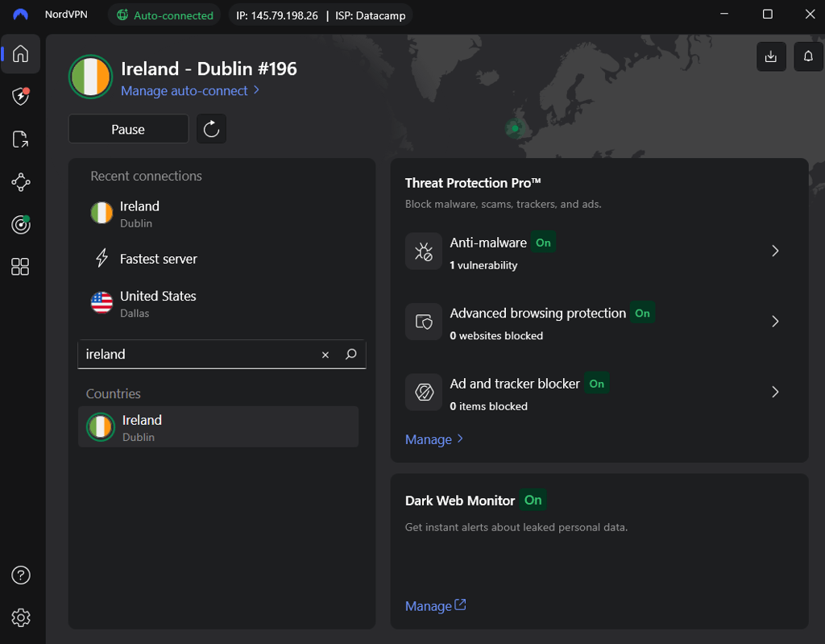Click the Ireland - Dublin #196 title
825x644 pixels.
[x=209, y=69]
